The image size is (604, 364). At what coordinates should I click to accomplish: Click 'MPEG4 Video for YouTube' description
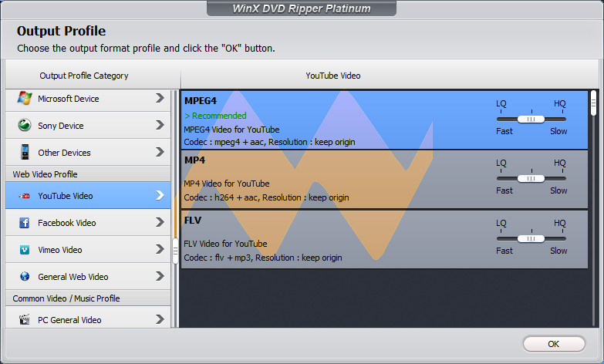(x=231, y=130)
